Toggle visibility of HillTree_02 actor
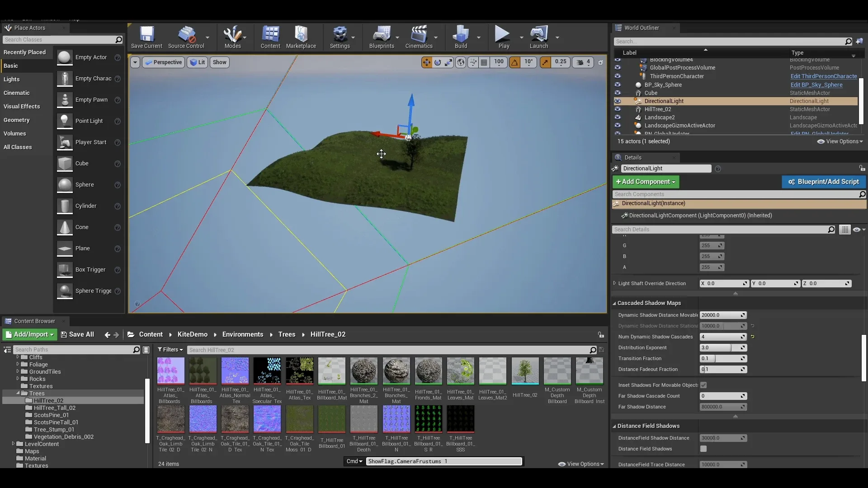Viewport: 868px width, 488px height. [618, 109]
